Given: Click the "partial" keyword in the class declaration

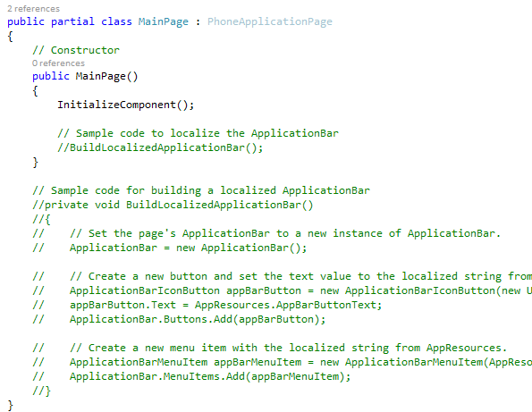Looking at the screenshot, I should tap(72, 21).
